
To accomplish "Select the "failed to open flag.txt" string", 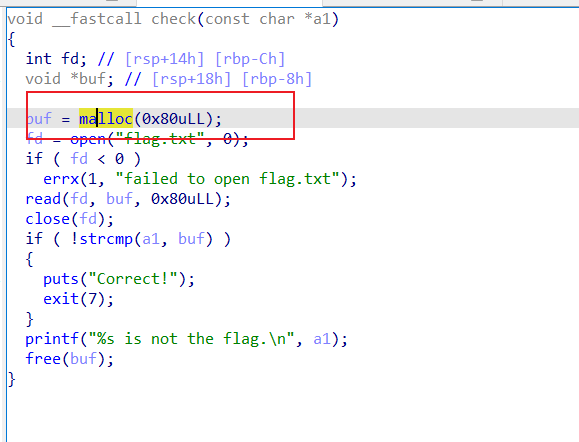I will click(x=227, y=179).
